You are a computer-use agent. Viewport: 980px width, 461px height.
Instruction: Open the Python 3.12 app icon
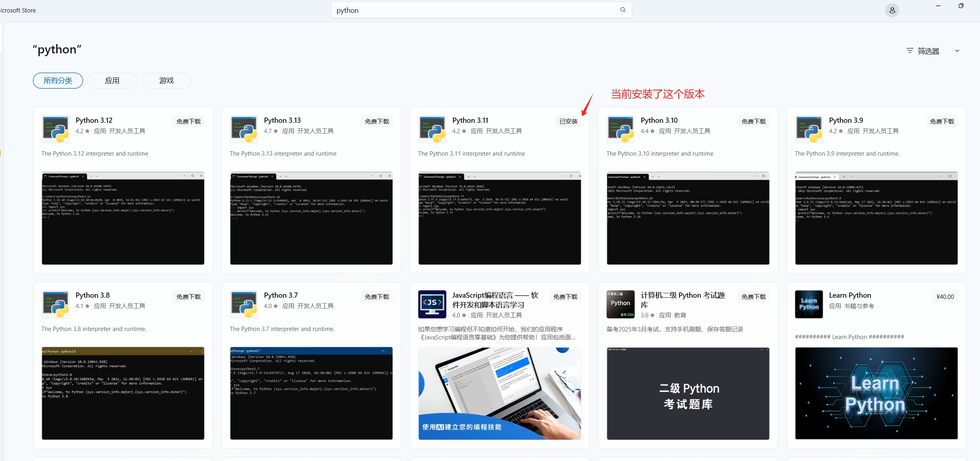(x=55, y=129)
